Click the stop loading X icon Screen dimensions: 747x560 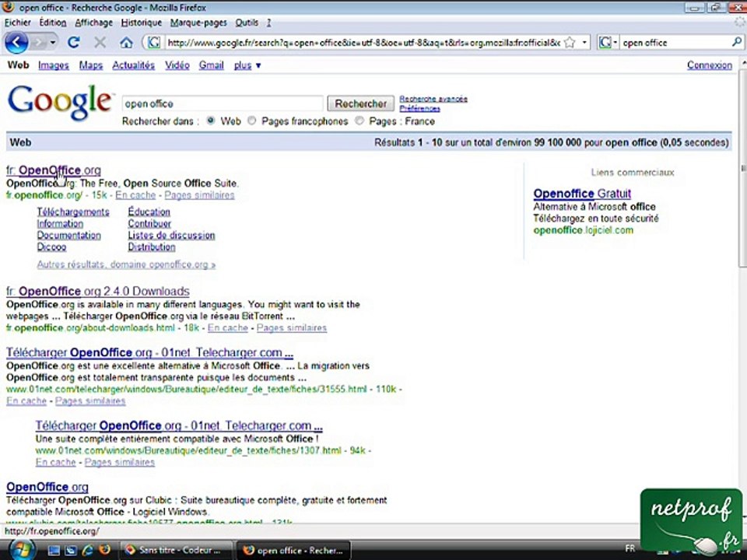point(100,43)
